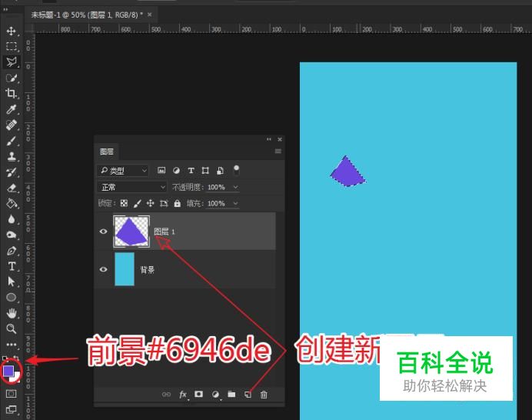Select the Move tool
This screenshot has width=532, height=420.
[x=12, y=31]
